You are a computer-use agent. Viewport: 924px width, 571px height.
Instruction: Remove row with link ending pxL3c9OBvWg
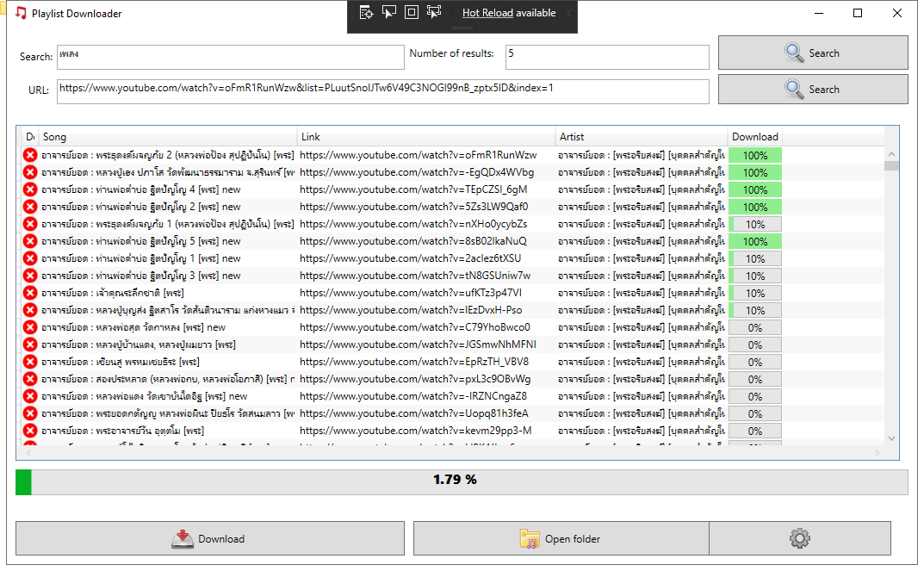[x=30, y=379]
